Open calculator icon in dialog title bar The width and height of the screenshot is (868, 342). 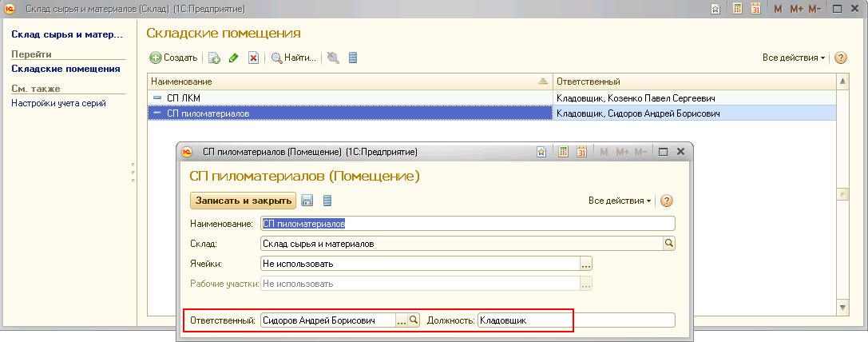(563, 152)
